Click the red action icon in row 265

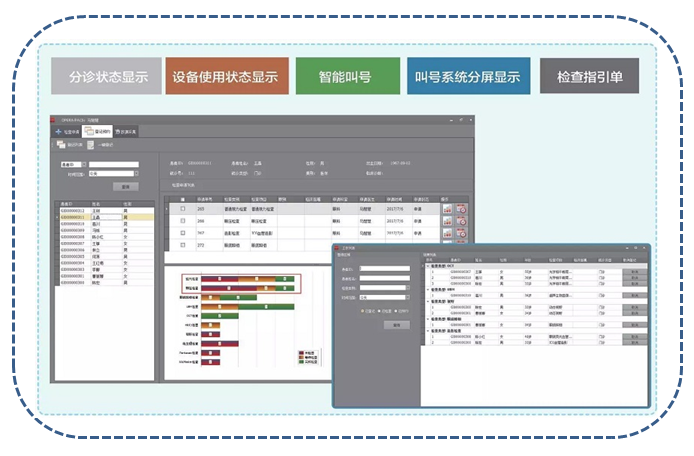pos(461,209)
